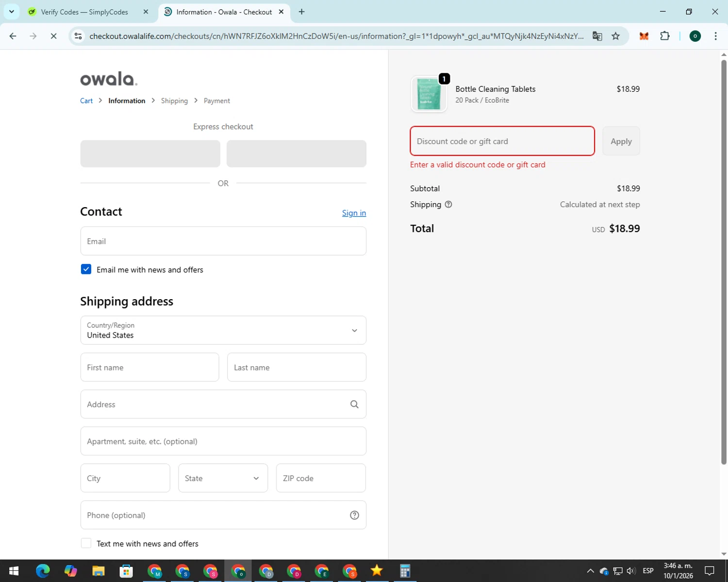
Task: Show hidden system tray icons
Action: point(590,571)
